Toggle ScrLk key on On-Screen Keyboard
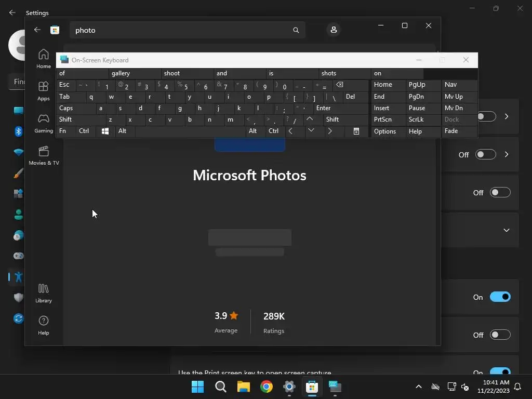The width and height of the screenshot is (532, 399). (x=423, y=119)
